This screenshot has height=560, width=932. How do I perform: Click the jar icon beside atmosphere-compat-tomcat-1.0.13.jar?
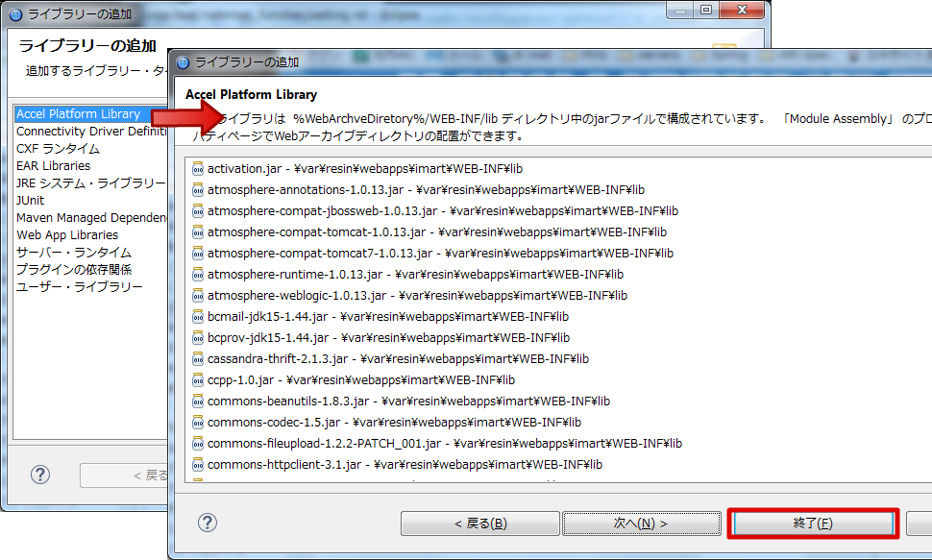click(x=198, y=232)
